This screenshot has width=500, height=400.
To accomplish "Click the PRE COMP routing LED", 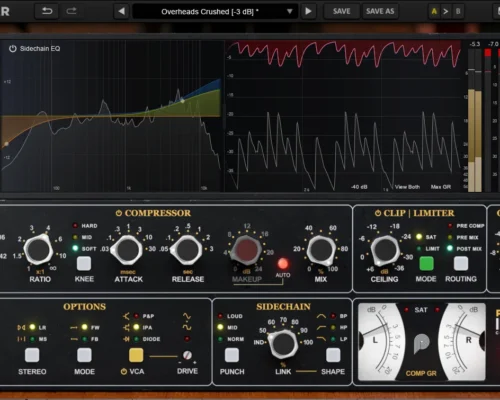I will pos(450,226).
